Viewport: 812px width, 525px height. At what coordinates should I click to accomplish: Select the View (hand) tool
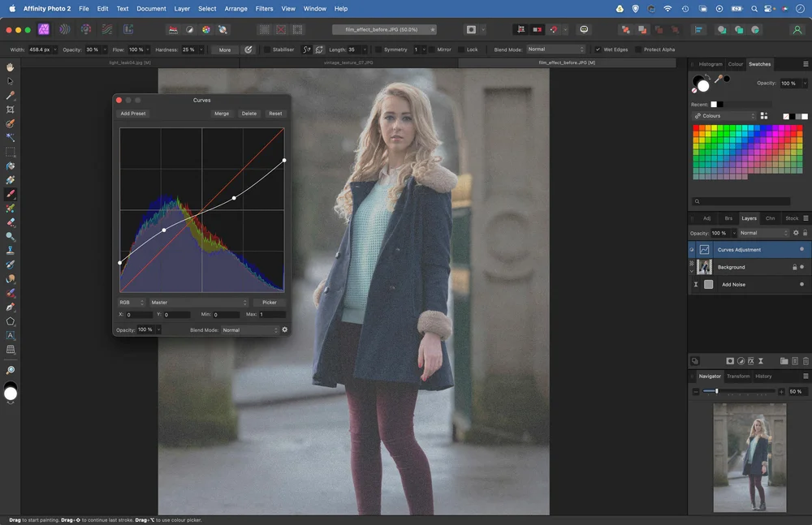pyautogui.click(x=11, y=67)
